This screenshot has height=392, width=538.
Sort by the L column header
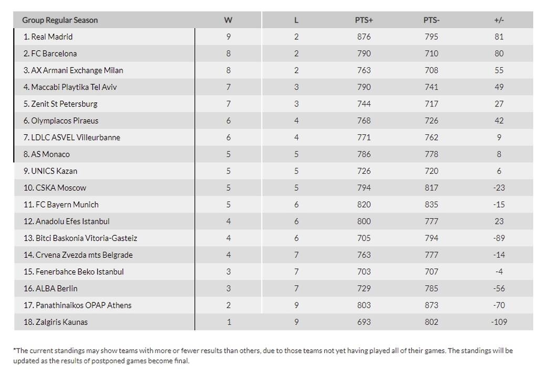(x=296, y=20)
